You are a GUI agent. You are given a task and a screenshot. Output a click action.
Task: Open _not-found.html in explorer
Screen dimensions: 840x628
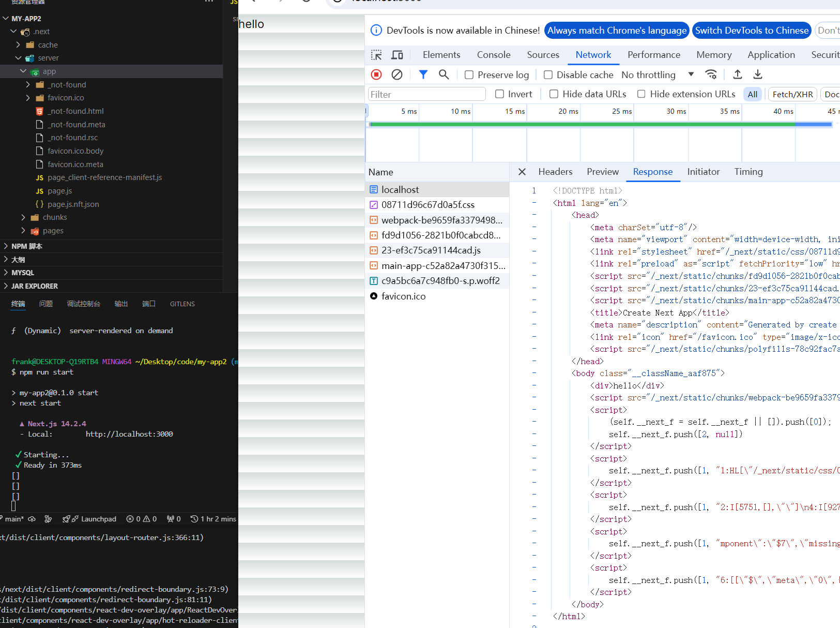tap(75, 111)
